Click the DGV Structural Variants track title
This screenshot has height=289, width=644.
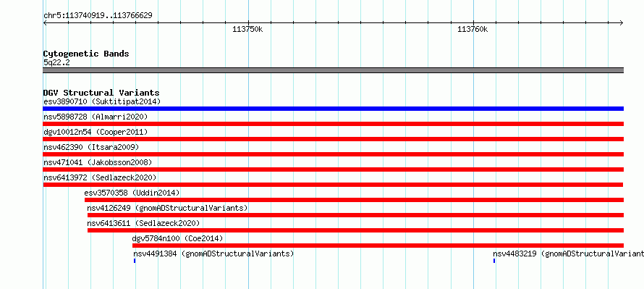click(x=101, y=93)
